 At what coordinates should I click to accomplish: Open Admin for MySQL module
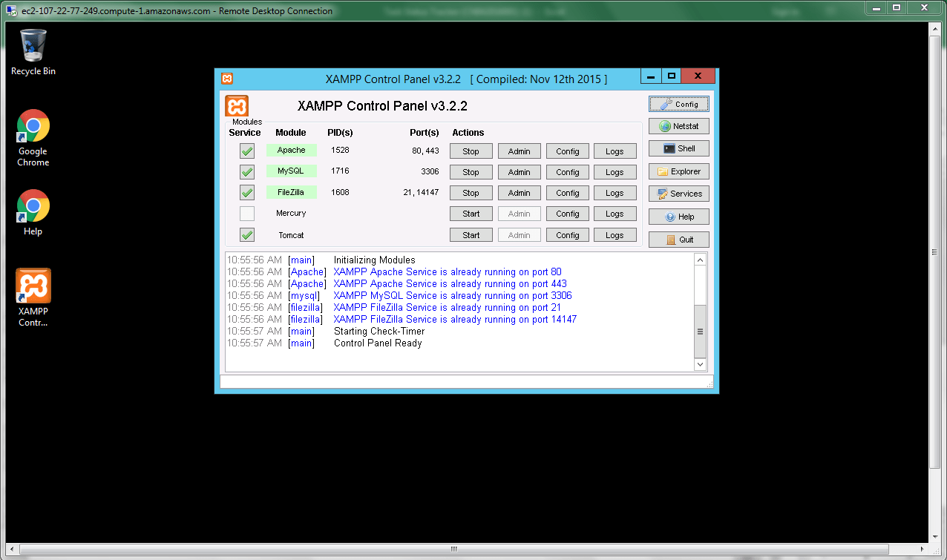point(519,172)
